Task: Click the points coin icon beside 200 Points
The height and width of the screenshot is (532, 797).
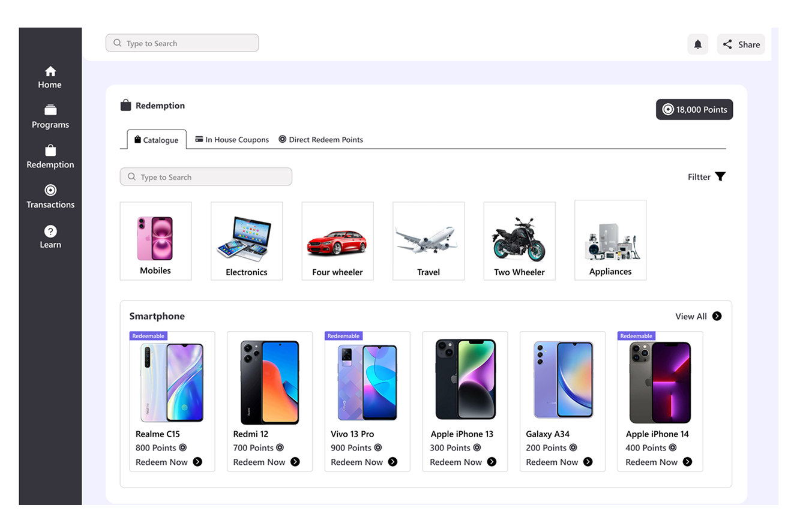Action: [573, 447]
